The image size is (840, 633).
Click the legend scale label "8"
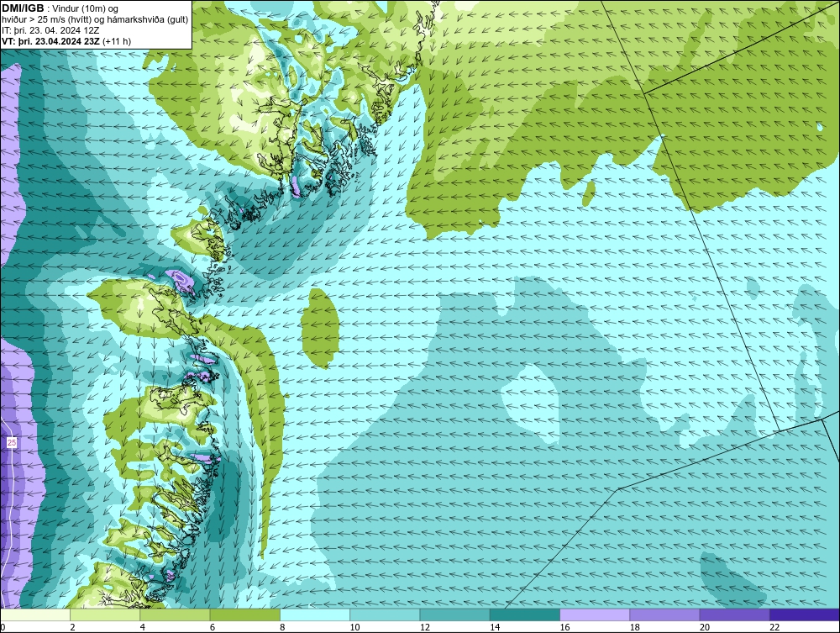(x=282, y=627)
